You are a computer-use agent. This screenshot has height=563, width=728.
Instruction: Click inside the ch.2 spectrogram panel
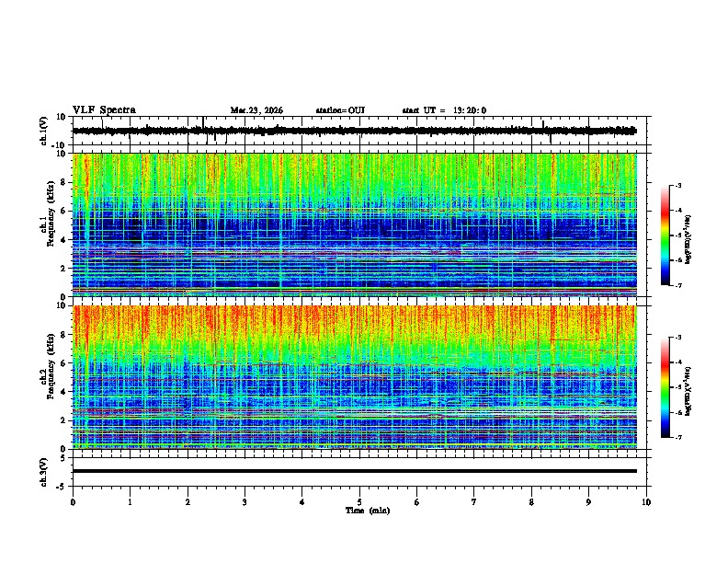[354, 377]
